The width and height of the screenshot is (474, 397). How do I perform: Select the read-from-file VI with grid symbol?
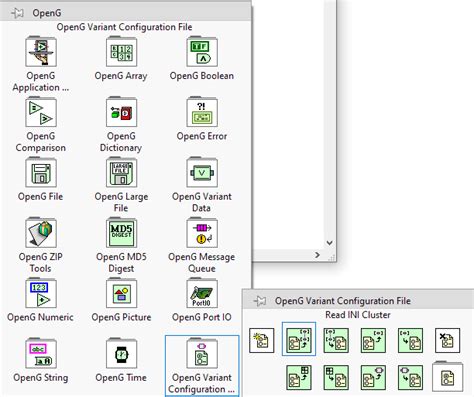click(299, 377)
